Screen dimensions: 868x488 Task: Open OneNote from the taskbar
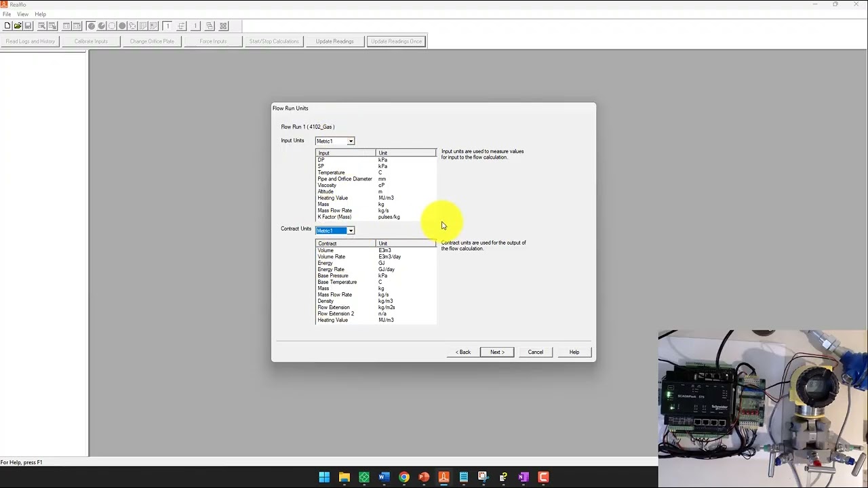[x=523, y=477]
